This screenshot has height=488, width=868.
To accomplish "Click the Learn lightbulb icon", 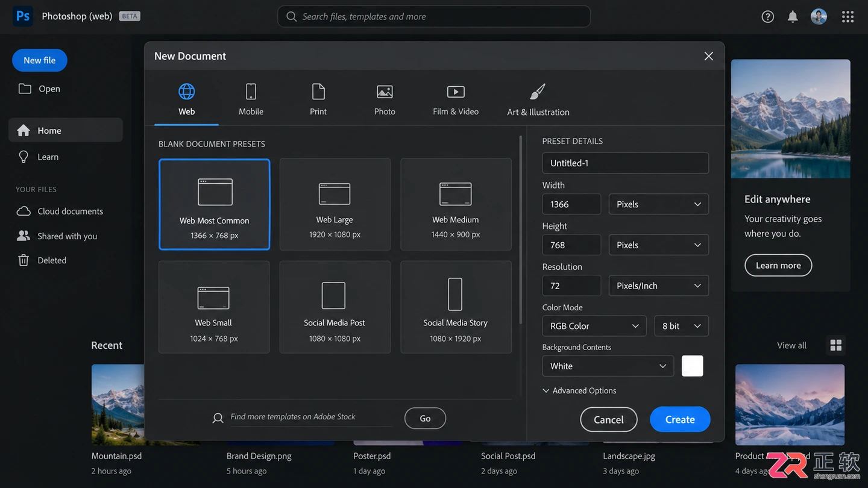I will (x=24, y=157).
